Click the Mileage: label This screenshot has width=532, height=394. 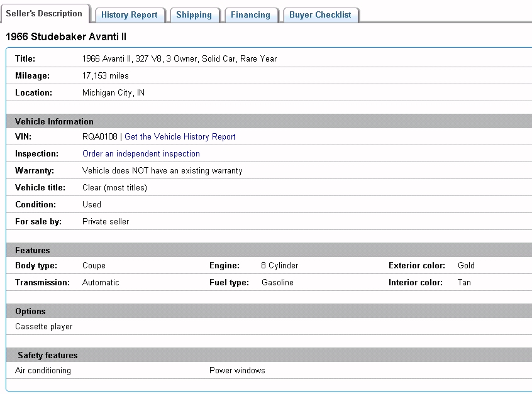(32, 75)
